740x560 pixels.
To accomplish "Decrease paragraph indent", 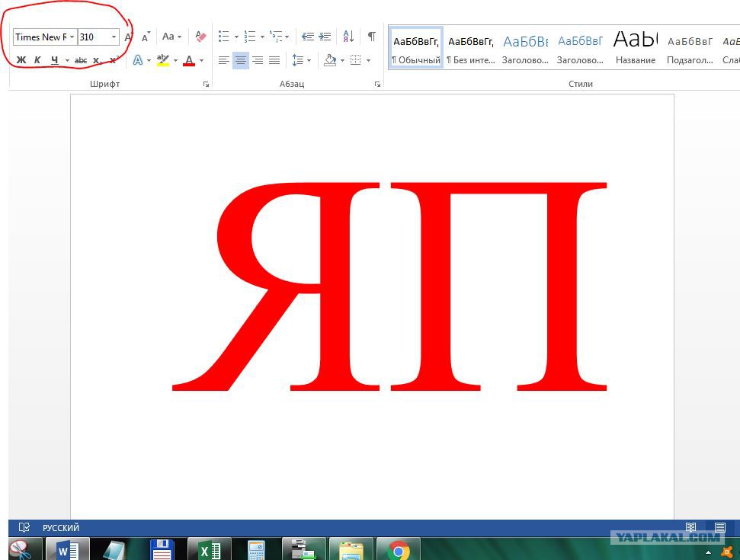I will pyautogui.click(x=308, y=37).
